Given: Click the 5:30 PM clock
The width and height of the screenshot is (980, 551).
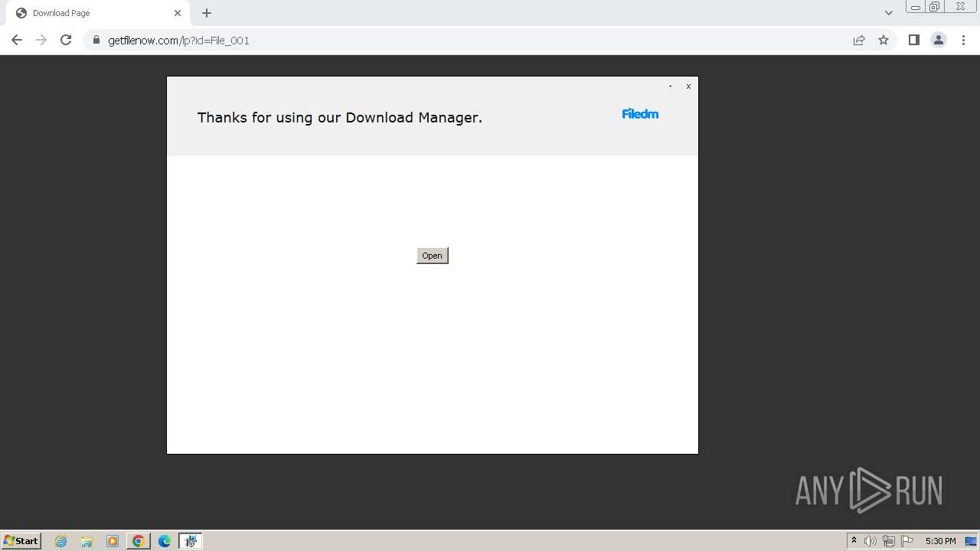Looking at the screenshot, I should click(940, 541).
